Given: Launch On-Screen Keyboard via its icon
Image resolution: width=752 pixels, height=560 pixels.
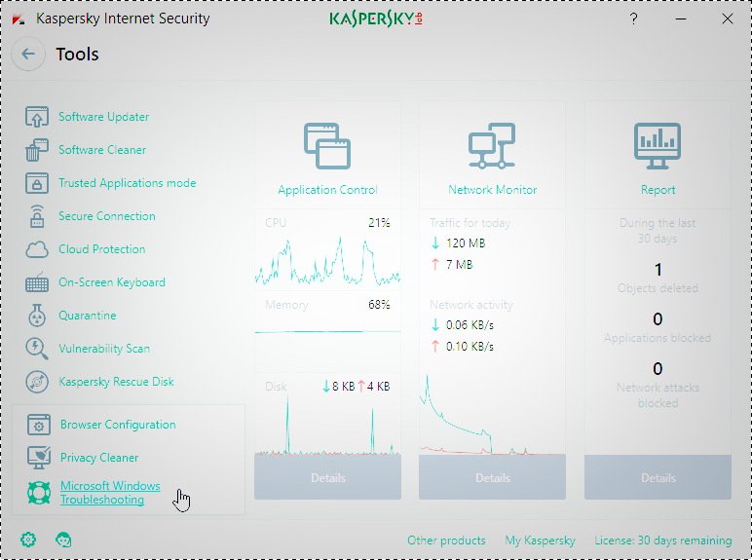Looking at the screenshot, I should tap(36, 282).
